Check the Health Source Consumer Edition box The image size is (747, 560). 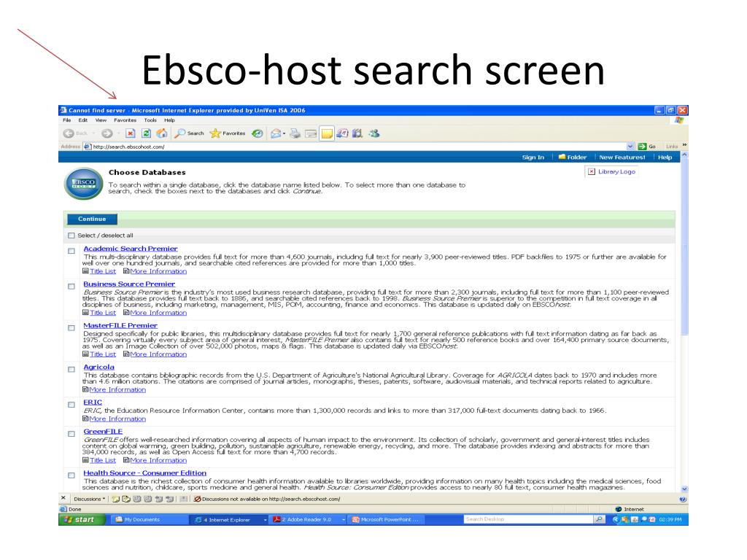click(71, 475)
